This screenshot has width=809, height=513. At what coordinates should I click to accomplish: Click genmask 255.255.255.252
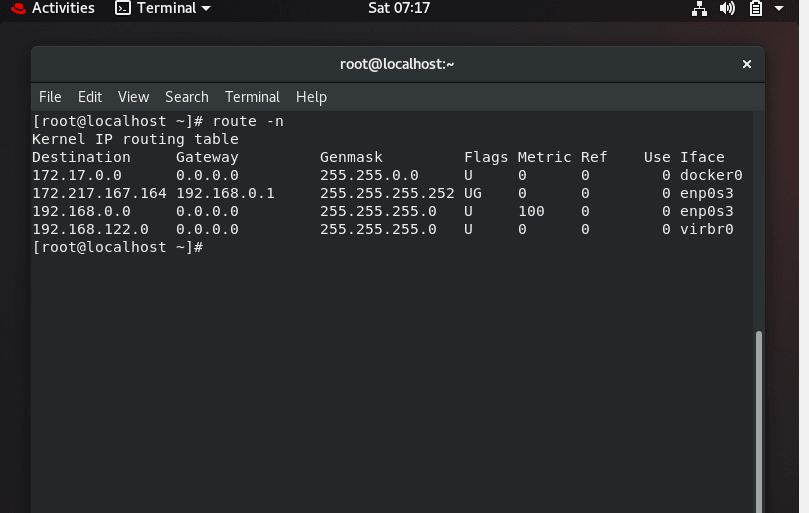pos(387,194)
